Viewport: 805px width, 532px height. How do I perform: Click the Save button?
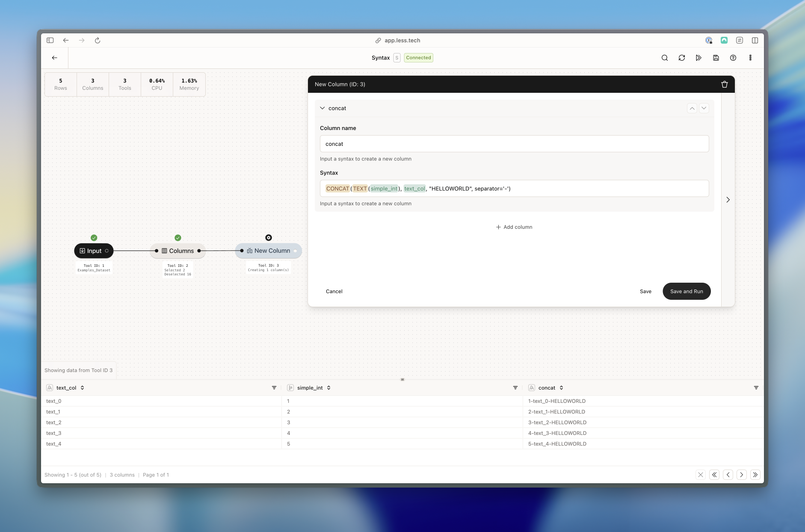coord(645,291)
